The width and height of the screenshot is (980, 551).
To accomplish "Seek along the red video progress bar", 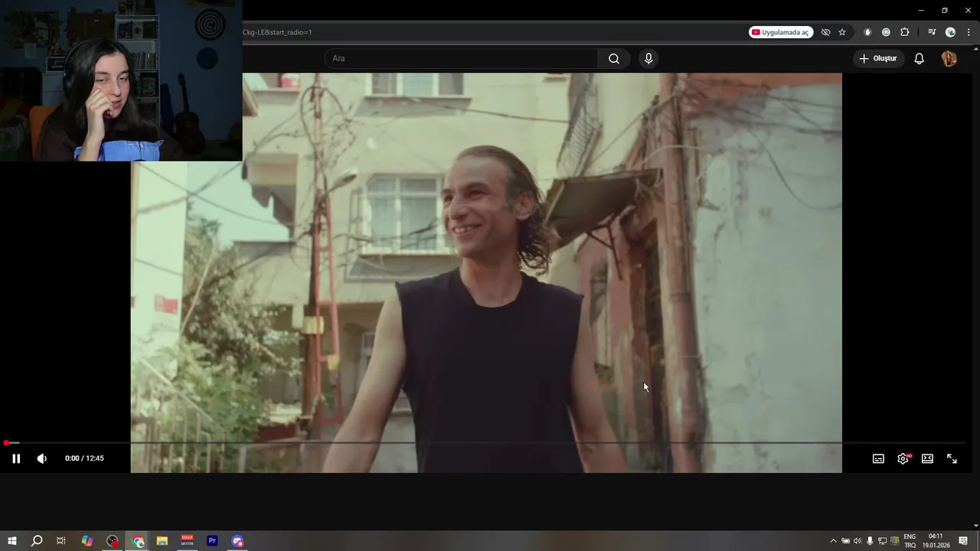I will 486,443.
